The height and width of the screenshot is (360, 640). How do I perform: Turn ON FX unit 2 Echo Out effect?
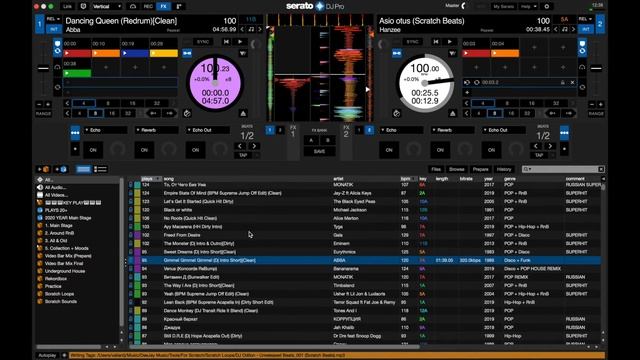(491, 150)
